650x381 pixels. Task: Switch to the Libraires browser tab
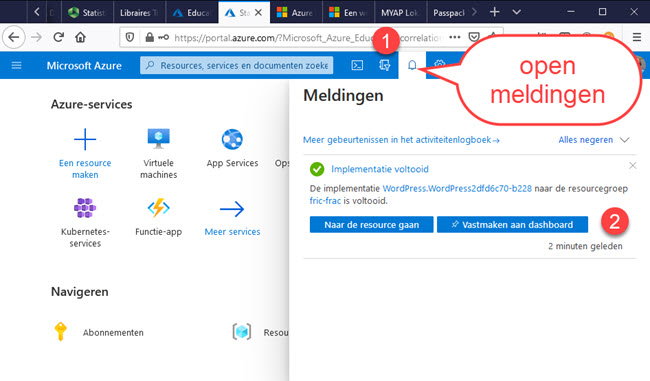click(139, 12)
